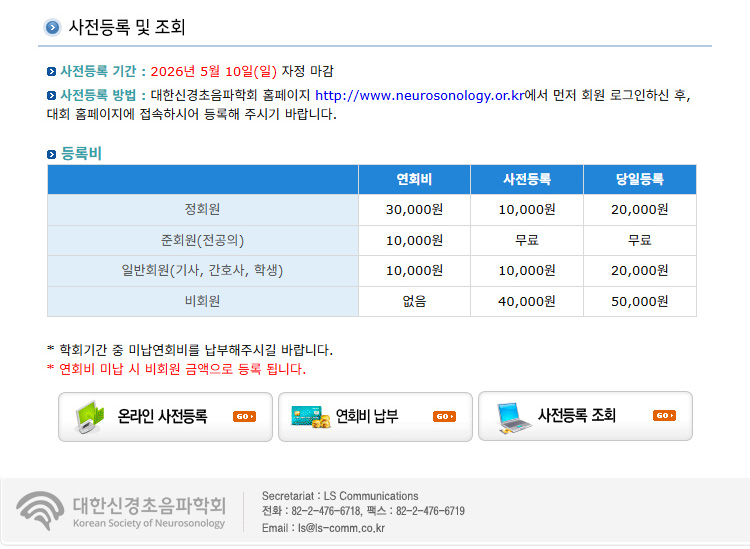The width and height of the screenshot is (750, 549).
Task: Click the 당일등록 column header
Action: (x=639, y=180)
